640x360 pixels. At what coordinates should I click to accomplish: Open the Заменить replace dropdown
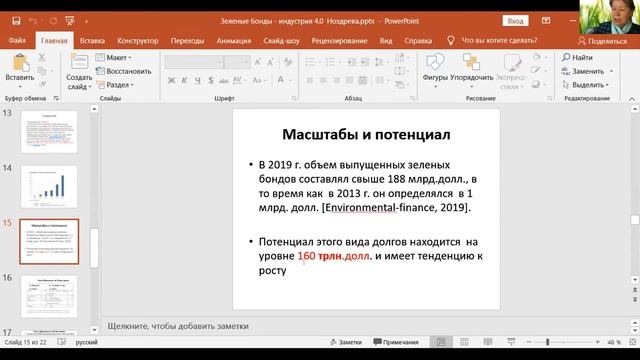pos(587,71)
